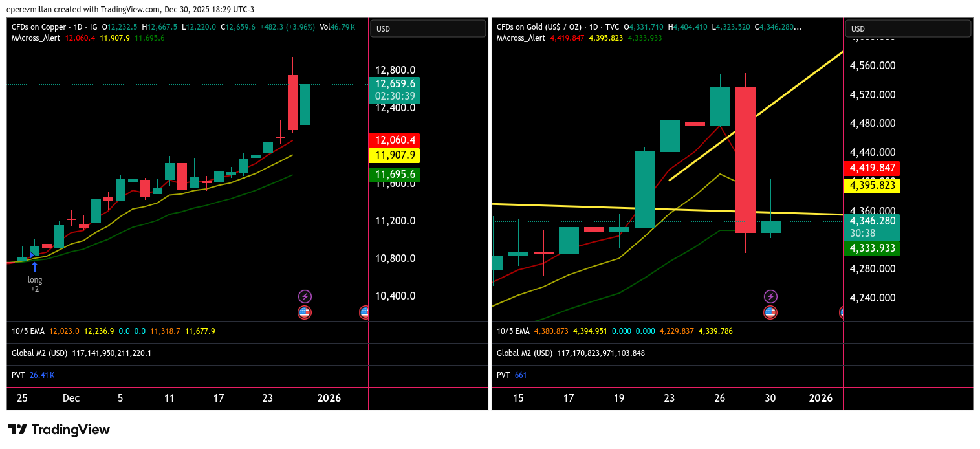The height and width of the screenshot is (449, 980).
Task: Open the full US flag event on Gold chart
Action: (770, 312)
